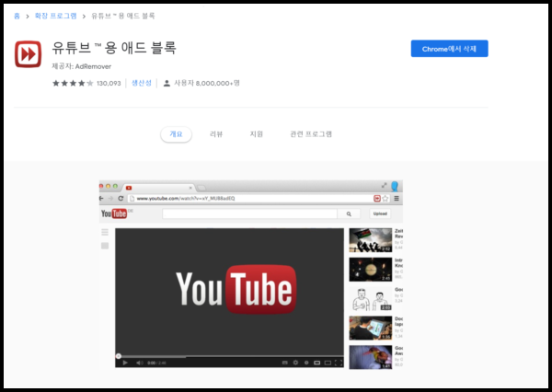Click the extension title 유튜브 용 애드 블록

pyautogui.click(x=114, y=48)
